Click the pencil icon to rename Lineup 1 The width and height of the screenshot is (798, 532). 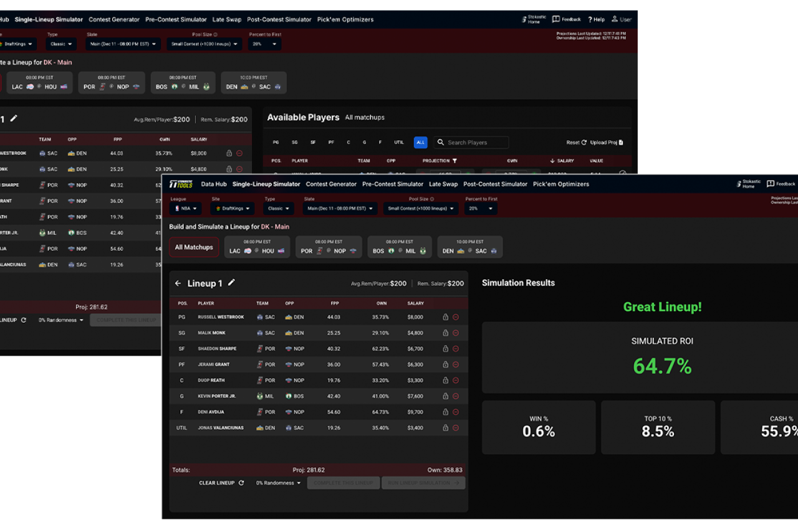(231, 283)
